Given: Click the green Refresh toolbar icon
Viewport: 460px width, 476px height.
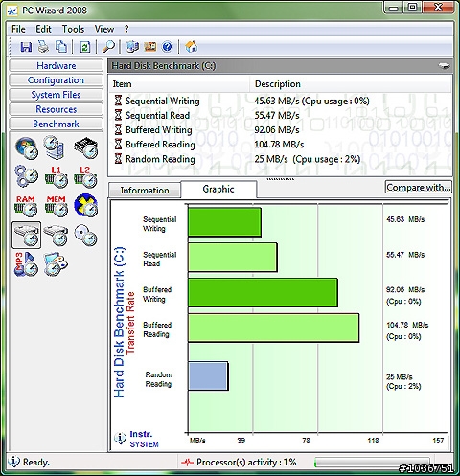Looking at the screenshot, I should pos(85,47).
